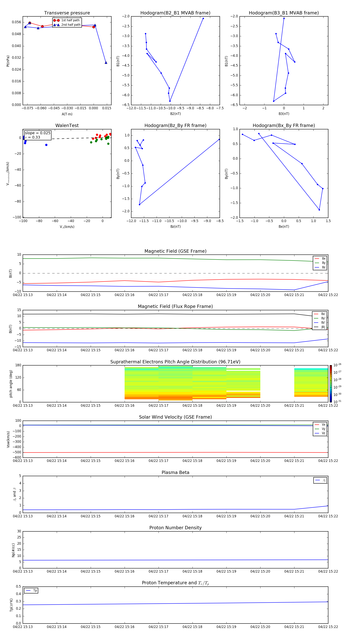Select the Vz entry in velocity legend
Image resolution: width=351 pixels, height=644 pixels.
pos(320,433)
